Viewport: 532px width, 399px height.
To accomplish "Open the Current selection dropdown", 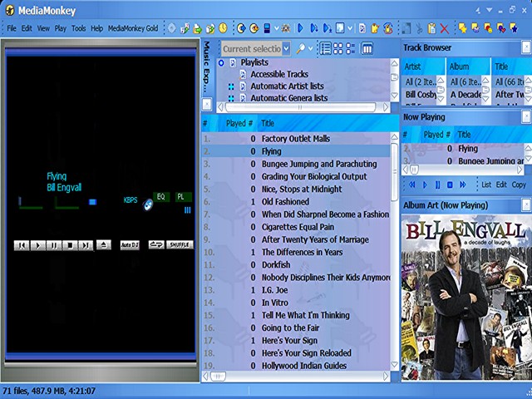I will click(x=286, y=49).
